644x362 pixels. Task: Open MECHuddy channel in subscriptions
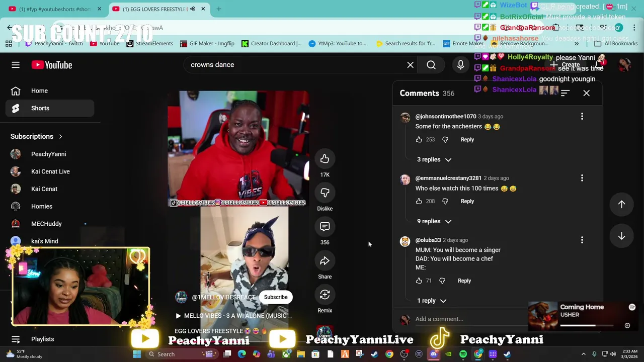coord(49,224)
